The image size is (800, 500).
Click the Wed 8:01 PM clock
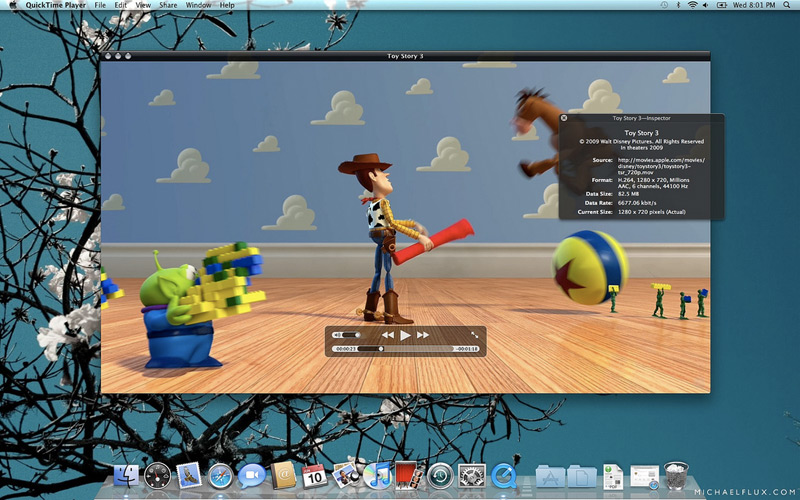(754, 5)
